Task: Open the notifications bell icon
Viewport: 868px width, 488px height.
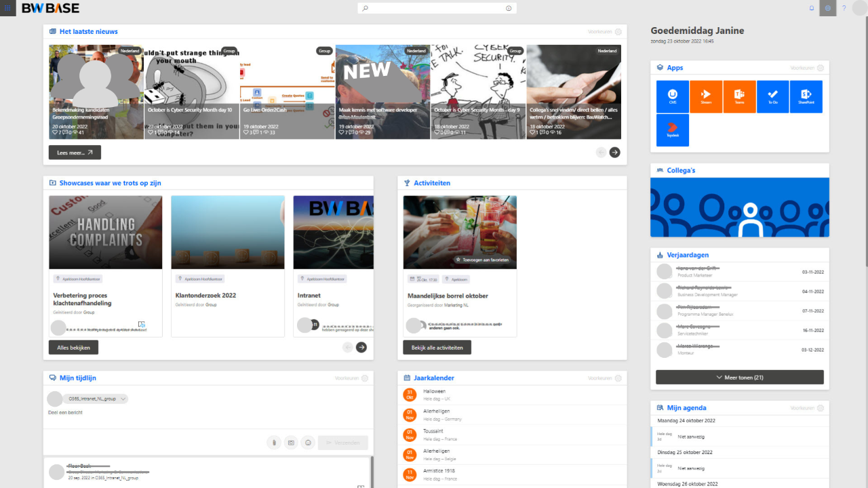Action: point(812,8)
